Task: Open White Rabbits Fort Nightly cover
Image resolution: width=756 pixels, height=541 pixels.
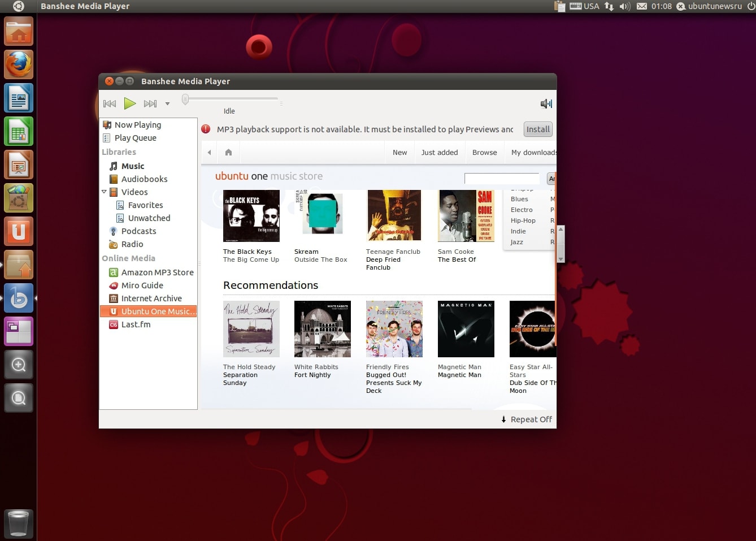Action: pyautogui.click(x=323, y=329)
